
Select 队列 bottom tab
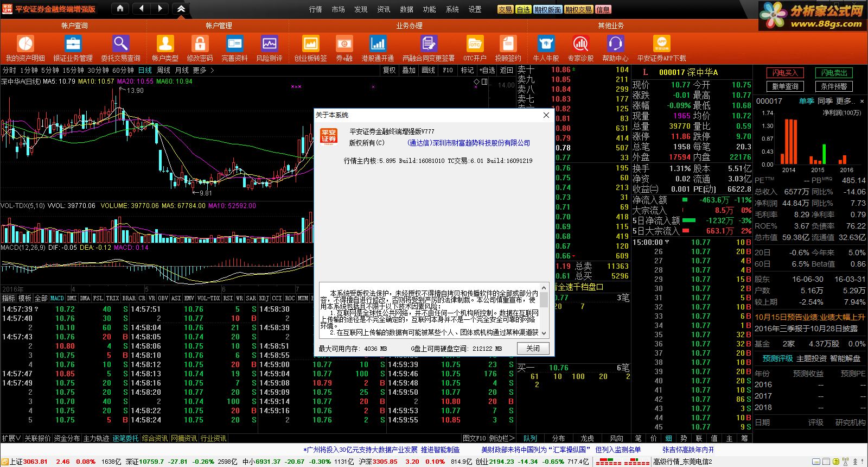(530, 438)
